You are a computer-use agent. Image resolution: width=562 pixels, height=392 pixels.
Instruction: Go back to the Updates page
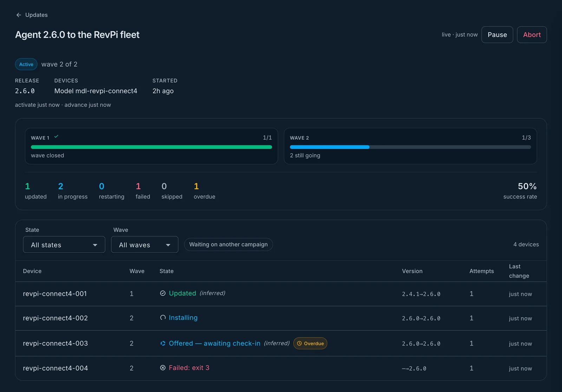pos(32,15)
